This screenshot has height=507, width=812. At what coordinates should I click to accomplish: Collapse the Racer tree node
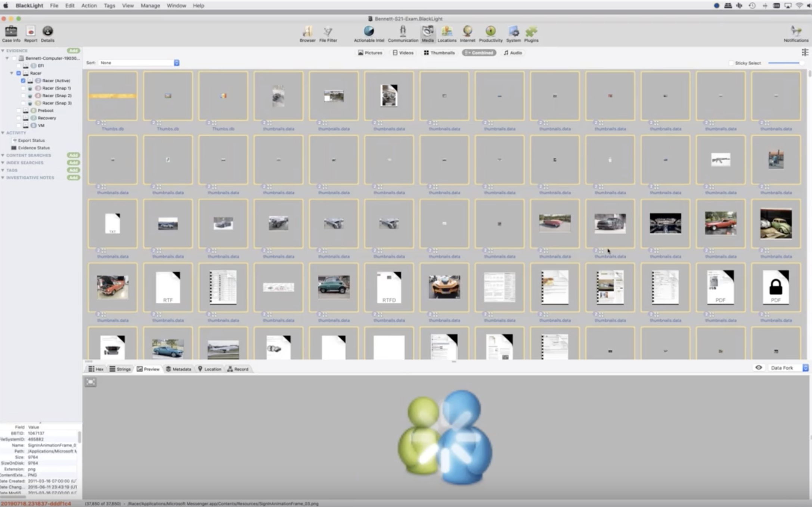point(12,73)
